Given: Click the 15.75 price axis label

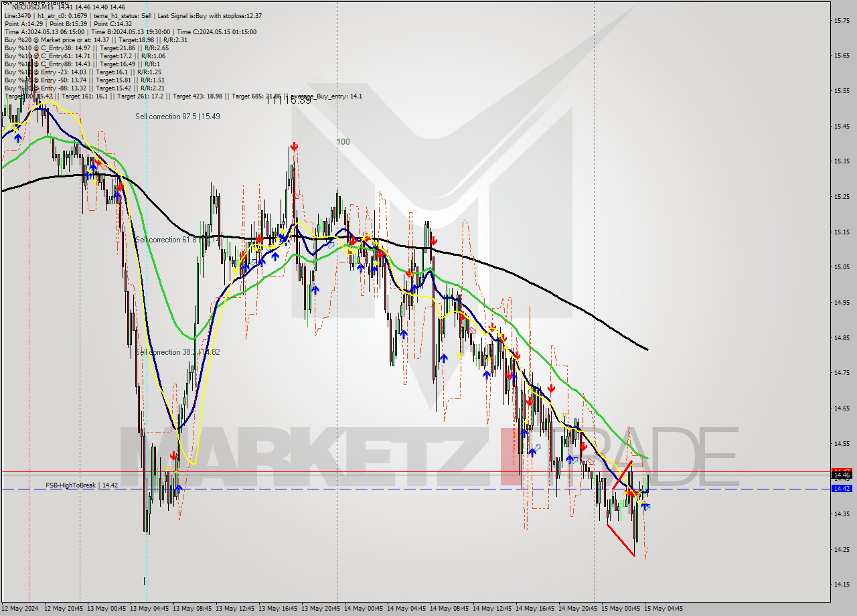Looking at the screenshot, I should 842,20.
